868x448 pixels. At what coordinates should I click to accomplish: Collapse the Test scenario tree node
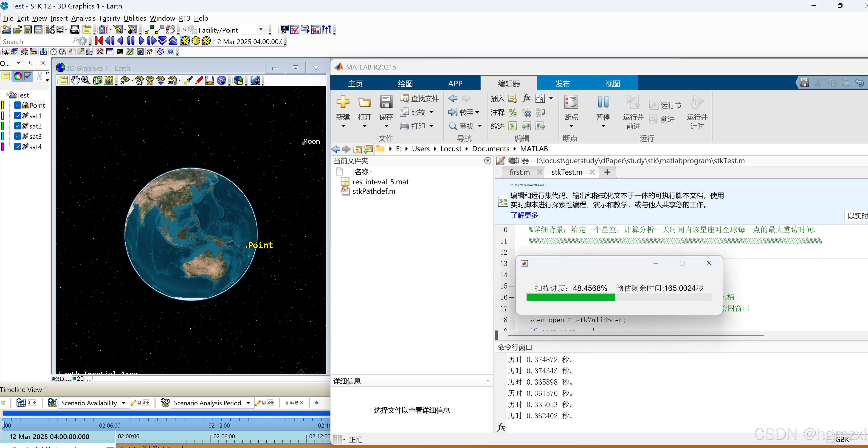coord(7,95)
